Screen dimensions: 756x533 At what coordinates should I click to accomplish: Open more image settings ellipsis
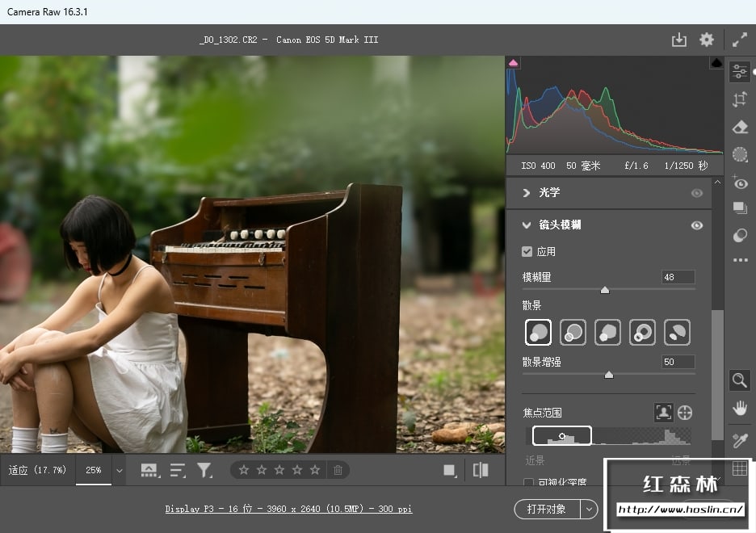[740, 260]
